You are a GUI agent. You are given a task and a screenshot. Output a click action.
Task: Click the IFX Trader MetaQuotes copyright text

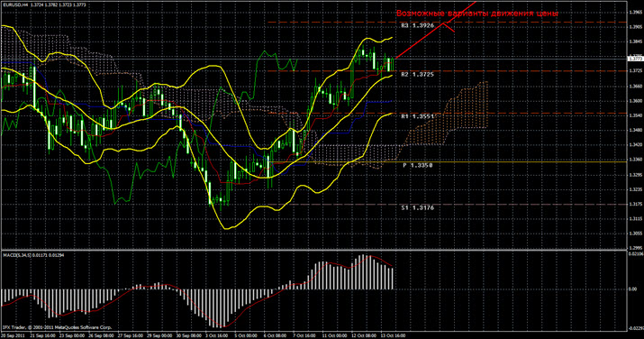(x=57, y=328)
